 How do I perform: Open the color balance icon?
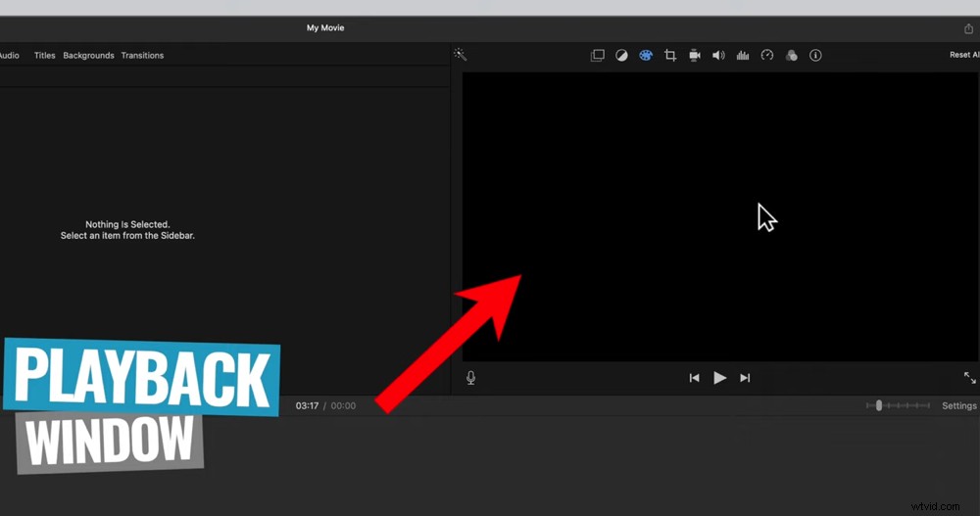[x=621, y=55]
